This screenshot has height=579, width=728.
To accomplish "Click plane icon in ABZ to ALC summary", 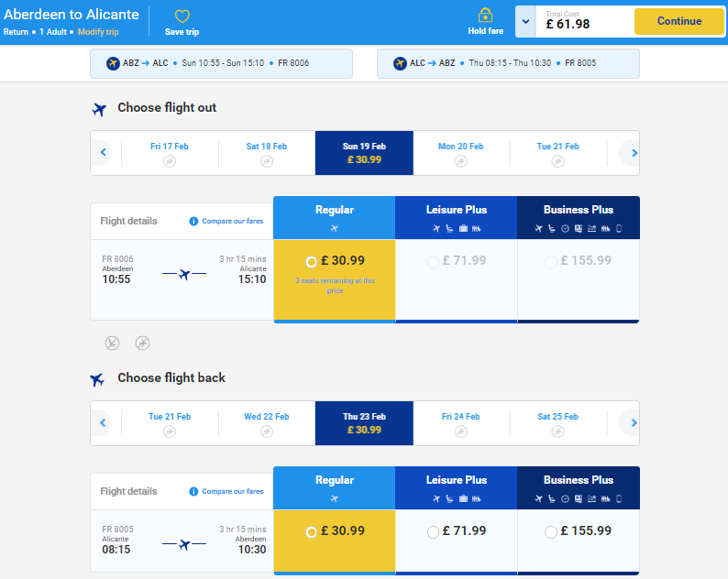I will coord(113,63).
